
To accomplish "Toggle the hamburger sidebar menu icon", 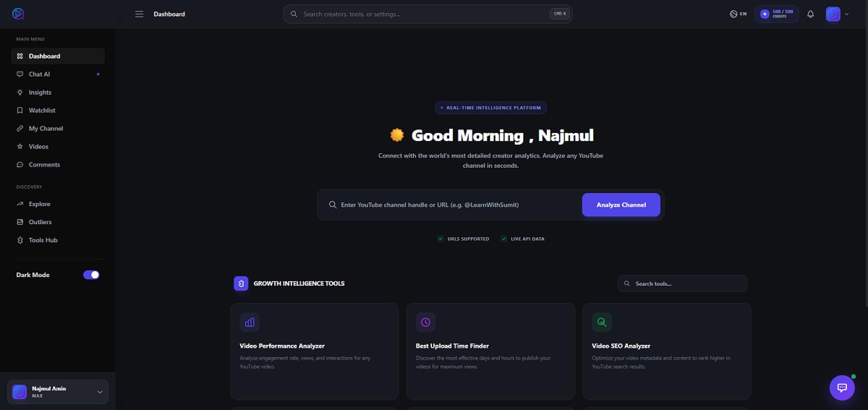I will [139, 14].
